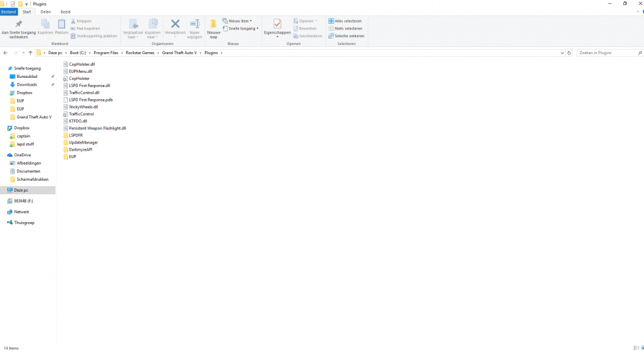This screenshot has width=644, height=352.
Task: Click Selectie omkeren
Action: (x=346, y=35)
